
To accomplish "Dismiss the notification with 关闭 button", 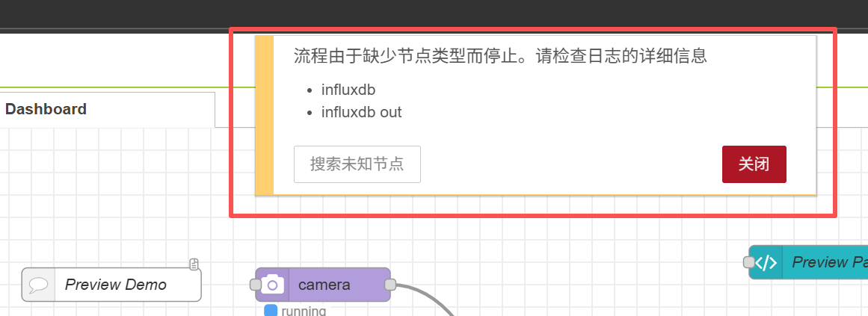I will click(x=754, y=164).
